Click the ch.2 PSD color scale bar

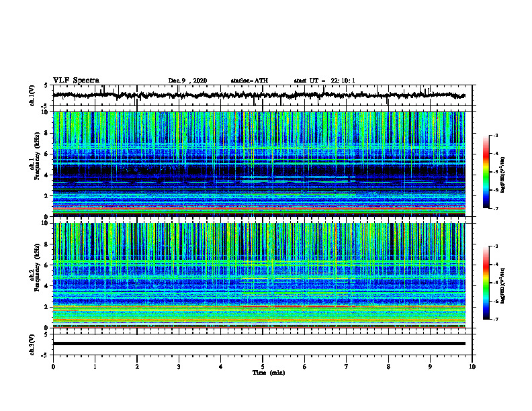(486, 283)
